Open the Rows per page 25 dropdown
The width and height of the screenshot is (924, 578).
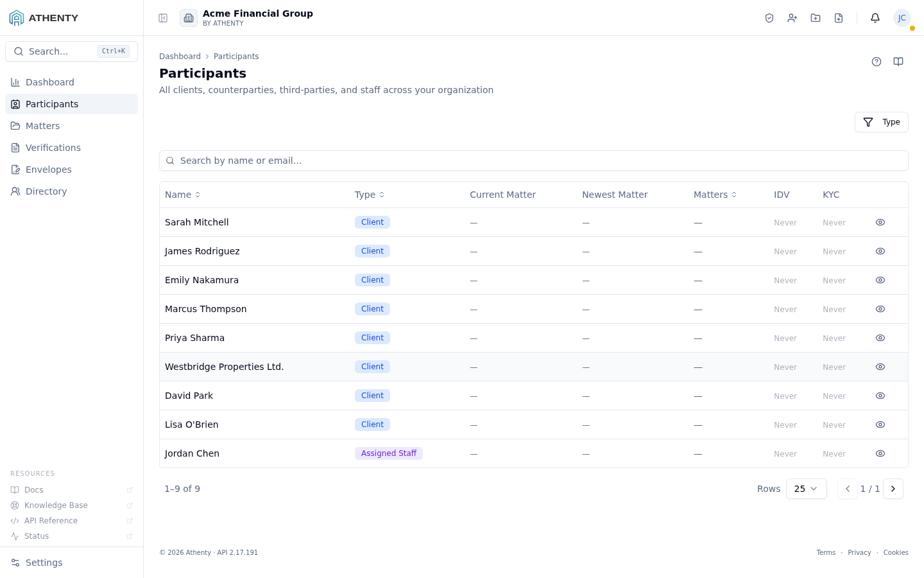coord(806,489)
